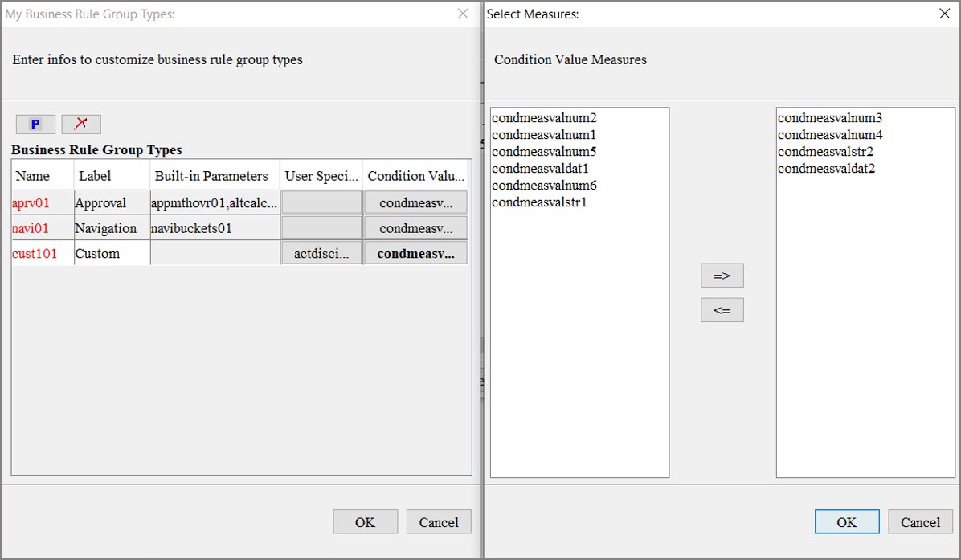Open the Condition Value cell for aprv01
Image resolution: width=961 pixels, height=560 pixels.
pyautogui.click(x=415, y=202)
